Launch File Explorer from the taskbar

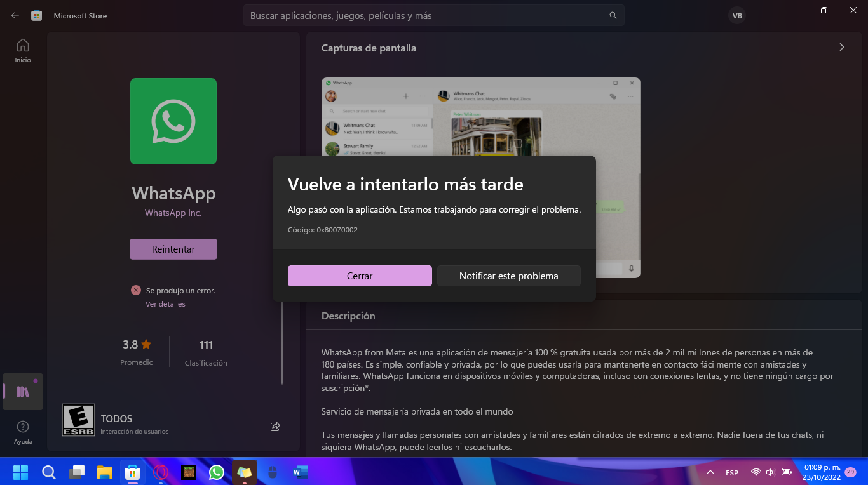105,472
